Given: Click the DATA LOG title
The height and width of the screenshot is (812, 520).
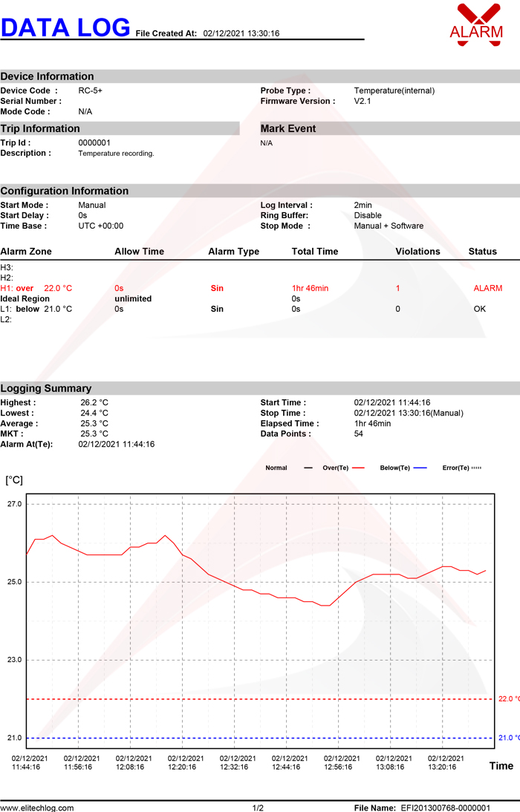Looking at the screenshot, I should [65, 27].
